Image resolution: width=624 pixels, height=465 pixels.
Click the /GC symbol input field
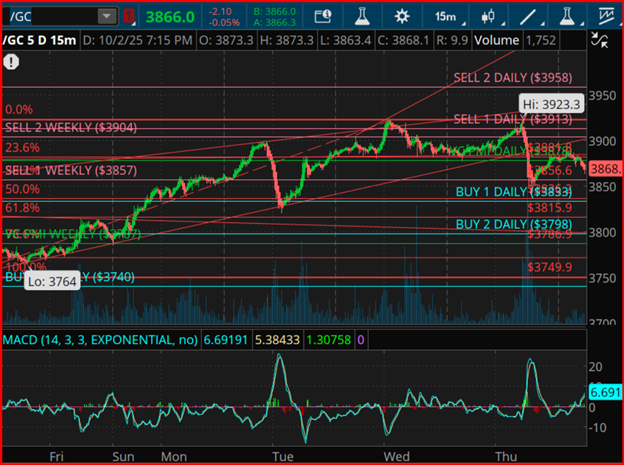click(49, 17)
